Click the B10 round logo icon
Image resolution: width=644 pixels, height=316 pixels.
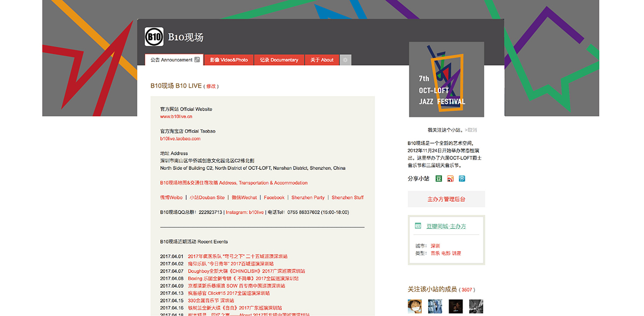coord(154,37)
